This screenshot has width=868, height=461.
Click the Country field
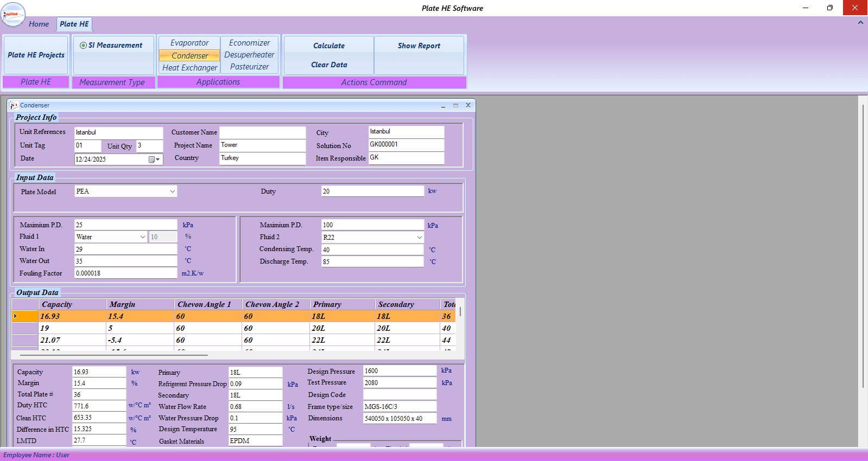click(x=263, y=158)
